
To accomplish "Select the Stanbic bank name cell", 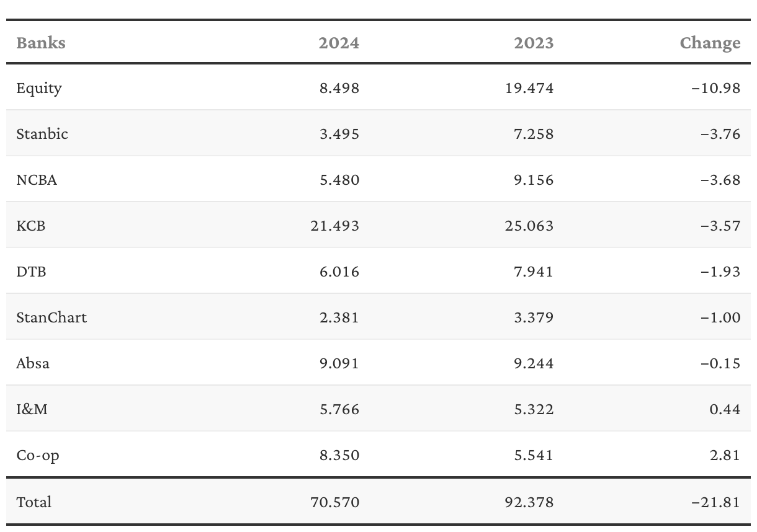I will pos(42,134).
